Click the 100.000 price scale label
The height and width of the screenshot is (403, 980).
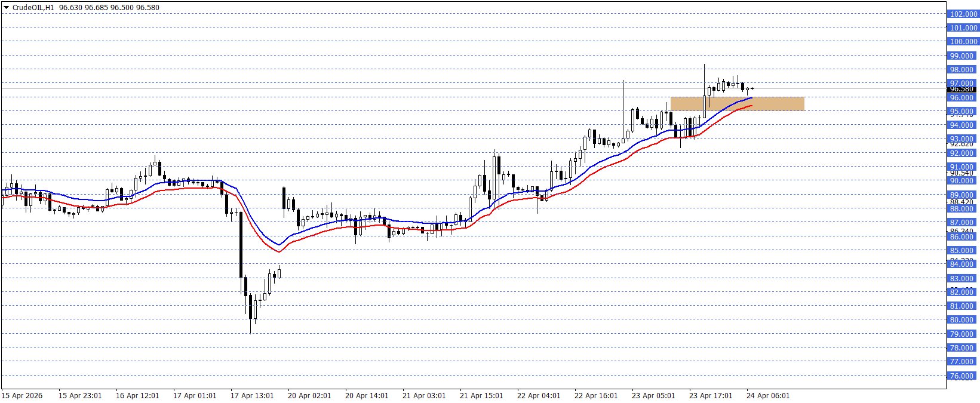point(963,42)
